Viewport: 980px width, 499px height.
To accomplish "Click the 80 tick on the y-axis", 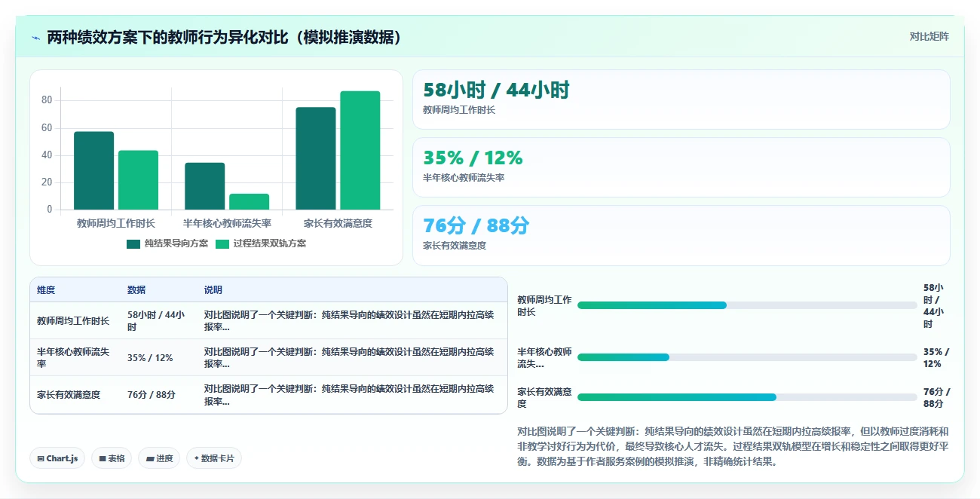I will point(47,100).
